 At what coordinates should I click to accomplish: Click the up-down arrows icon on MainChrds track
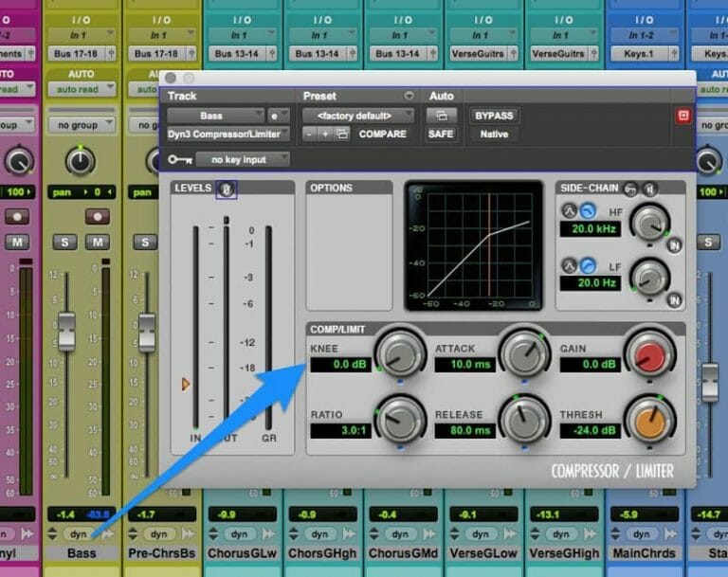tap(615, 534)
